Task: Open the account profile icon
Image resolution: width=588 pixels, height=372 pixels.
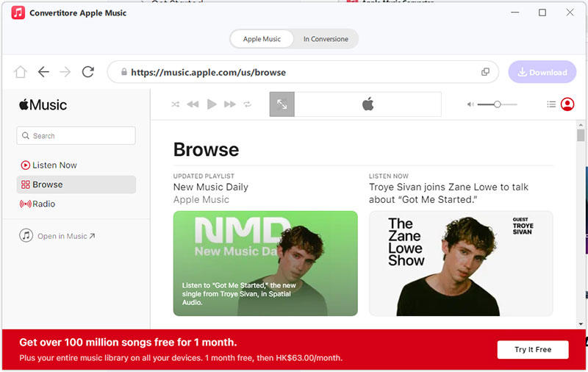Action: pyautogui.click(x=567, y=104)
